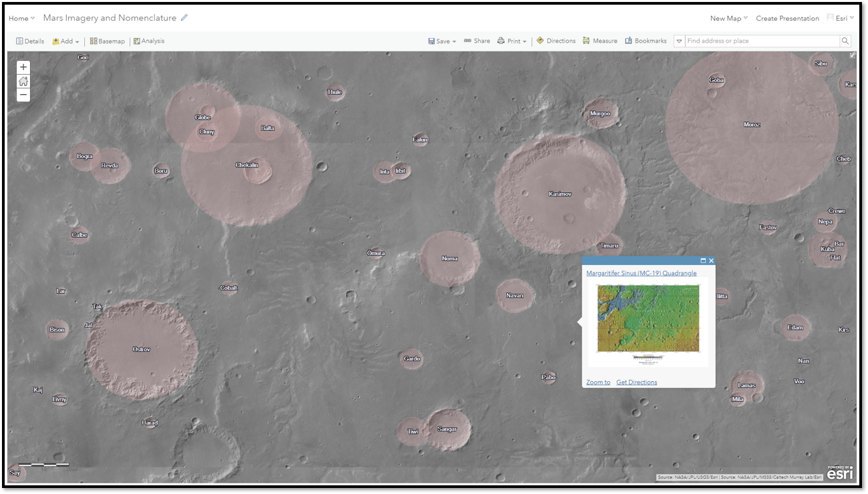Click the Livny crater label
The width and height of the screenshot is (868, 494).
[x=59, y=399]
